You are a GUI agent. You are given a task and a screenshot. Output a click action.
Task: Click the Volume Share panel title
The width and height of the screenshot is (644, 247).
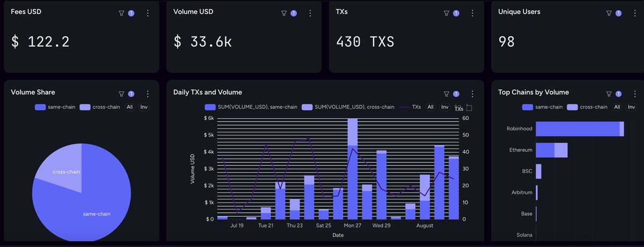point(33,92)
